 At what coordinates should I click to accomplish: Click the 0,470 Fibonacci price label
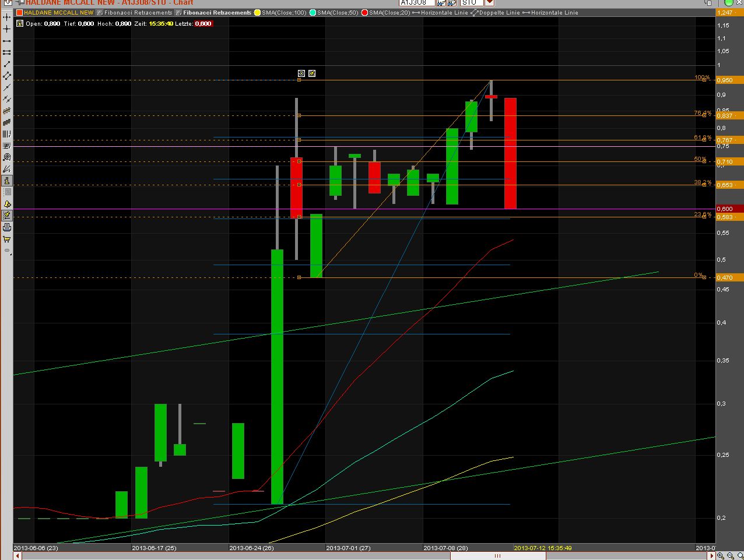point(729,277)
